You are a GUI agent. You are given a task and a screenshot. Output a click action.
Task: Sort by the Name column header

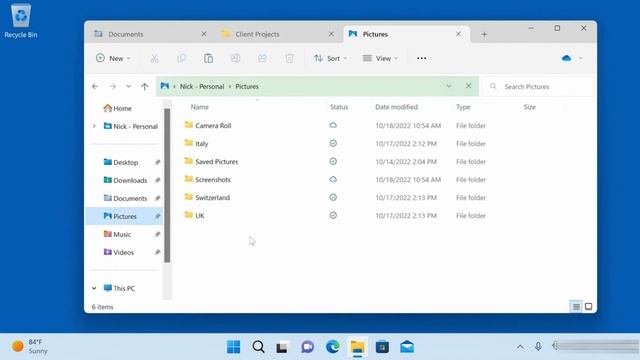(x=200, y=107)
